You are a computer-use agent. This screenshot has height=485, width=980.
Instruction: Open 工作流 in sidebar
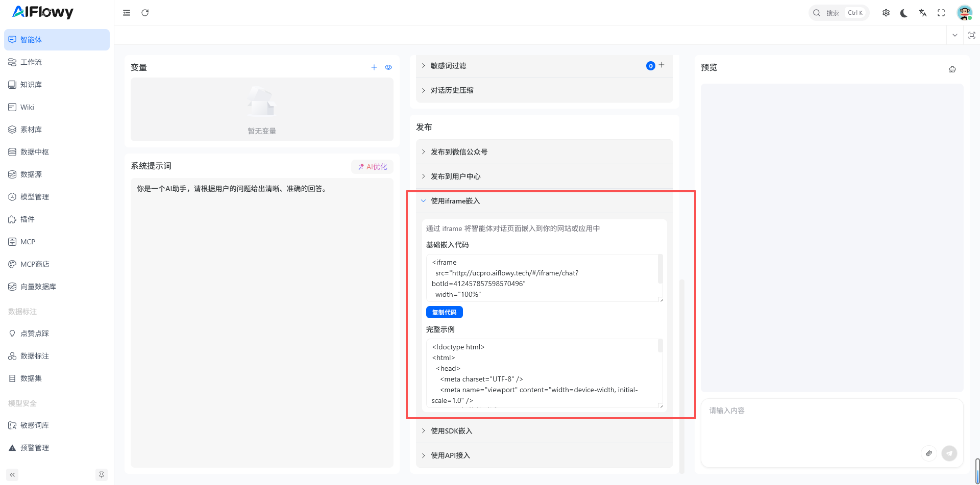tap(57, 62)
